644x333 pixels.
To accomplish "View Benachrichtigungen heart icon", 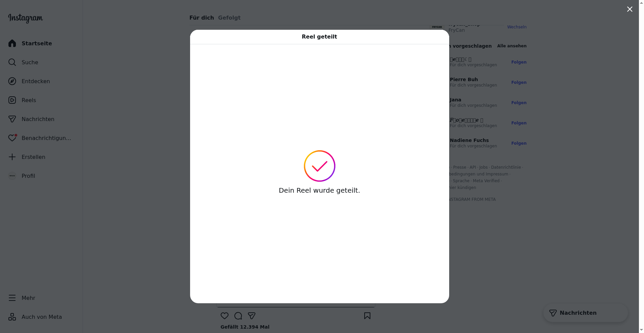I will [x=12, y=138].
